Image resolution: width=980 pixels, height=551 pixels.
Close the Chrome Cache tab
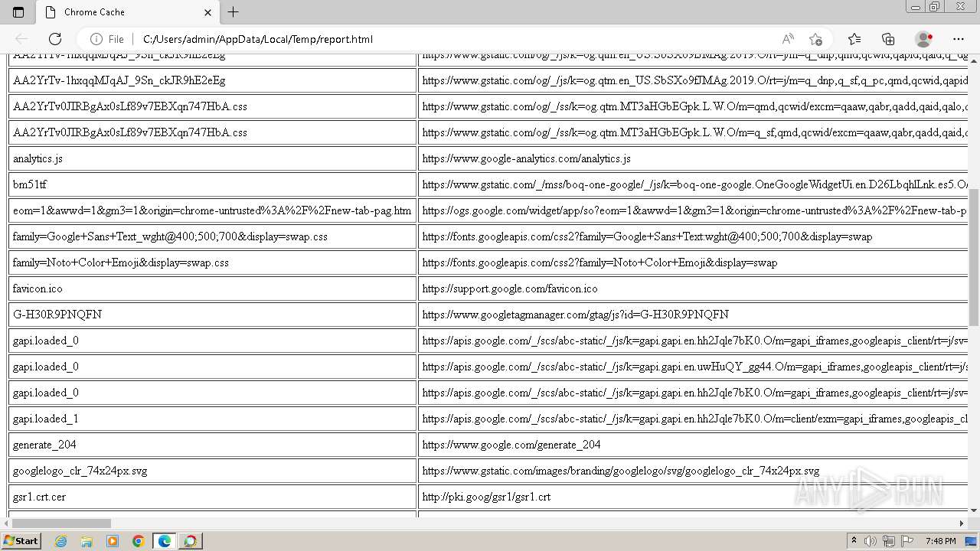coord(208,12)
